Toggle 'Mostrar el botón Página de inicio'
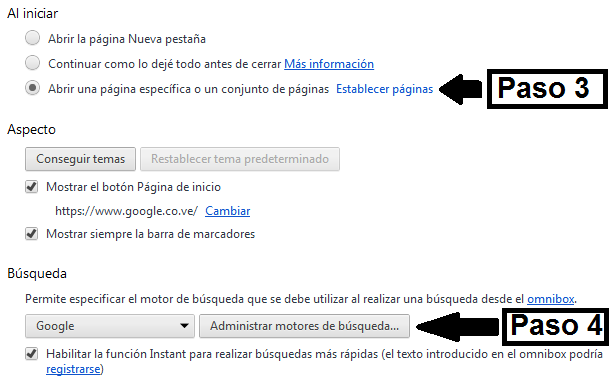 point(32,187)
